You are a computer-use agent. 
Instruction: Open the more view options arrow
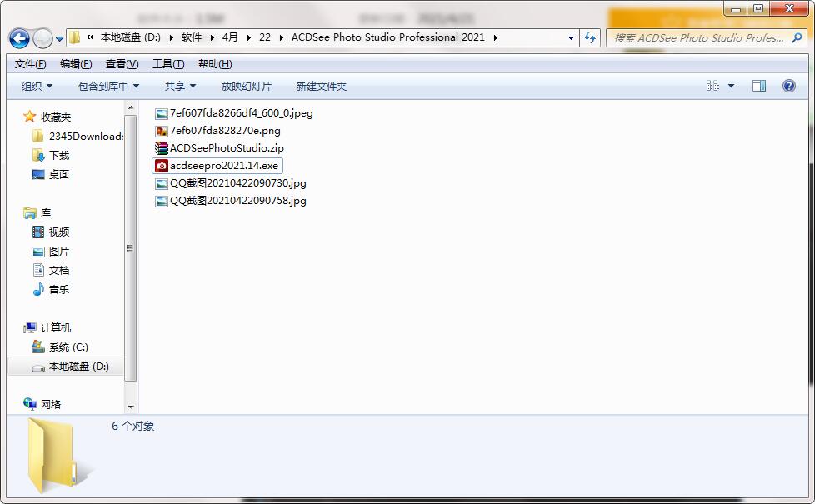coord(732,87)
